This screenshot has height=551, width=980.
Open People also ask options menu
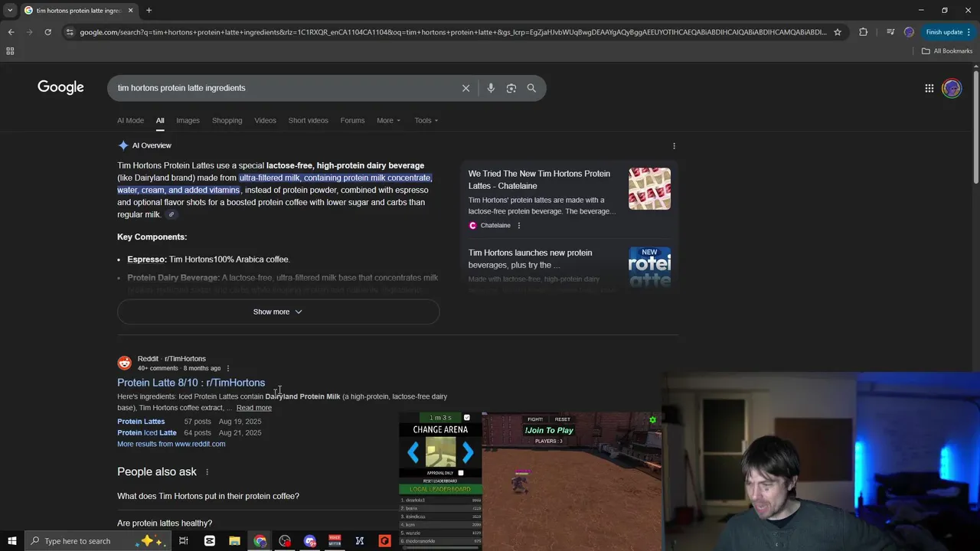coord(207,472)
